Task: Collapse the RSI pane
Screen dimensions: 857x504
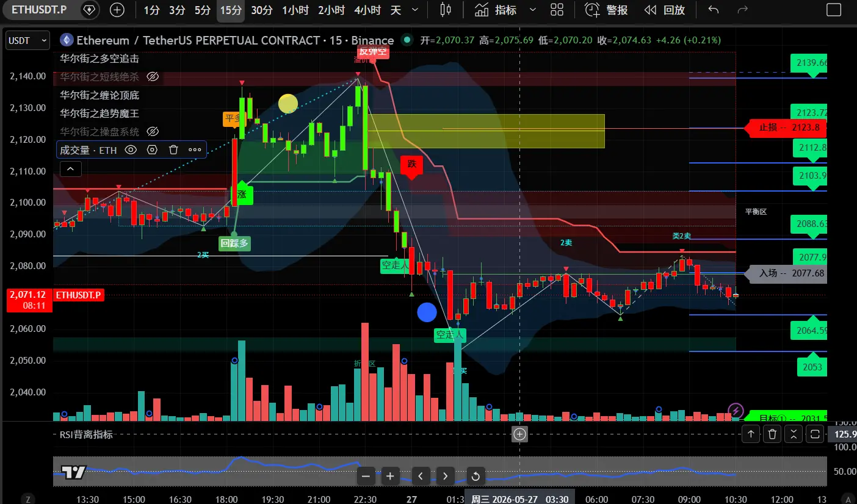Action: pos(793,434)
